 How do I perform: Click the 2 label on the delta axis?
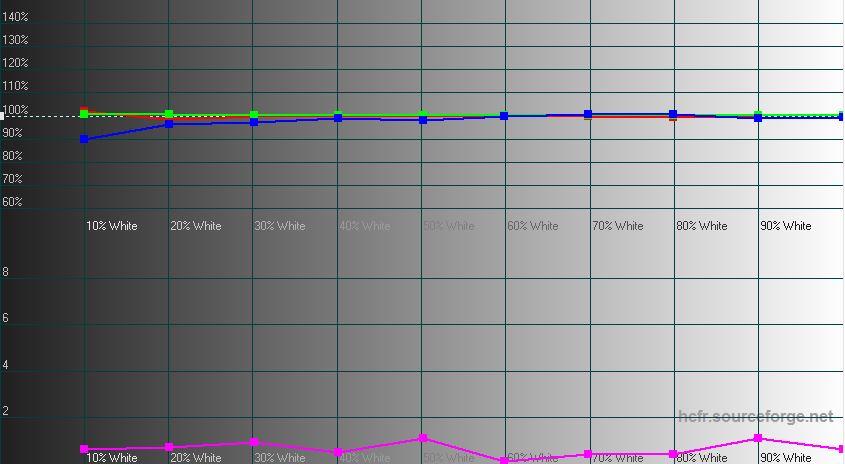[6, 411]
